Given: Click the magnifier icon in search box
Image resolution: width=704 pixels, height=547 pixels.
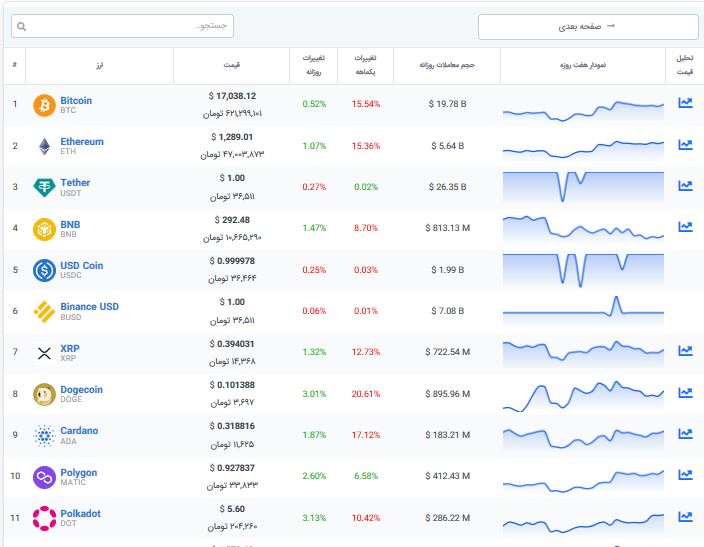Looking at the screenshot, I should pyautogui.click(x=22, y=26).
